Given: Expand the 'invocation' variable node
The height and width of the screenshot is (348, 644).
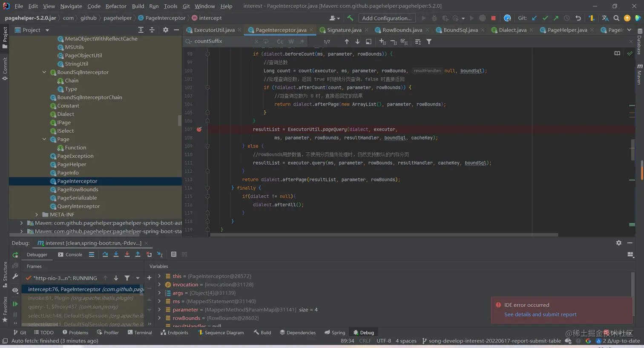Looking at the screenshot, I should [x=159, y=285].
